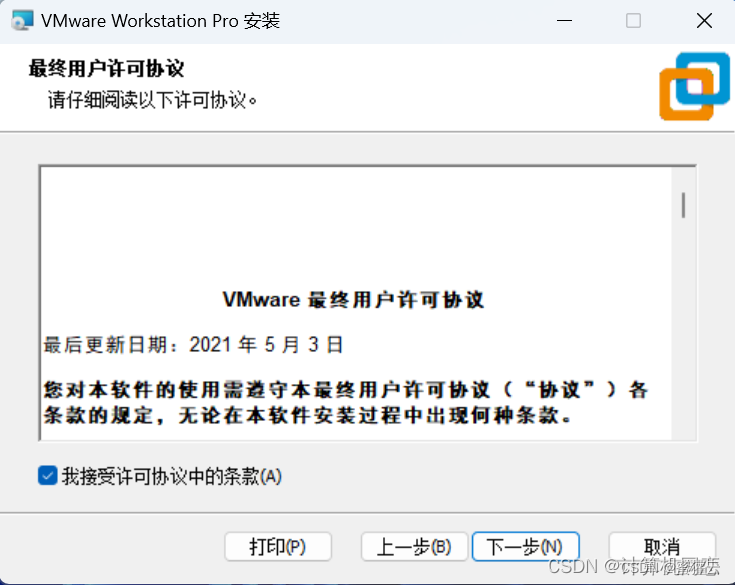Click the VMware Workstation Pro 安装 window title
The height and width of the screenshot is (585, 735).
(x=160, y=21)
